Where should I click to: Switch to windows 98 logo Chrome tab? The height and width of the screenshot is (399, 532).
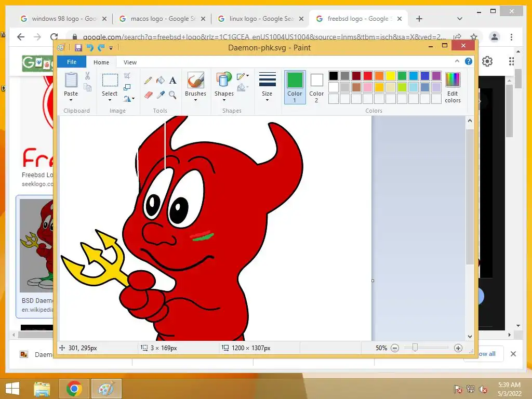click(63, 19)
